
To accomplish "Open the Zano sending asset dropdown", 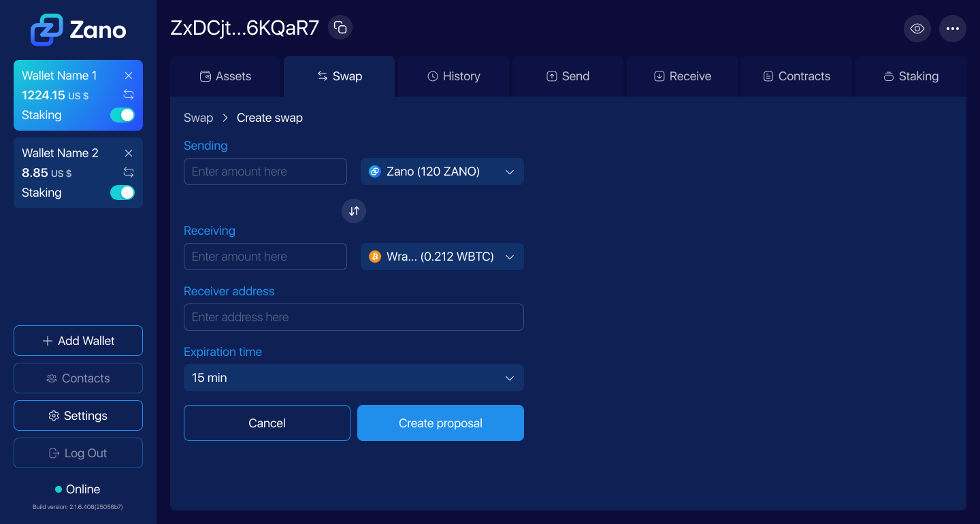I will coord(442,171).
